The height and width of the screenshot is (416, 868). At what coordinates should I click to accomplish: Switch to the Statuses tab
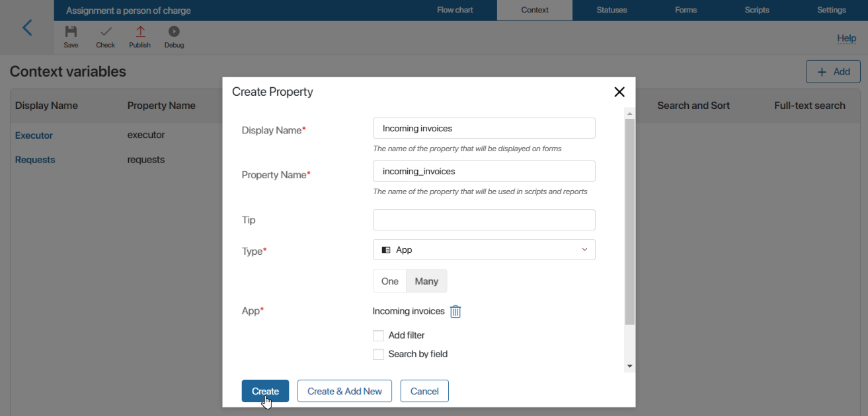(612, 10)
